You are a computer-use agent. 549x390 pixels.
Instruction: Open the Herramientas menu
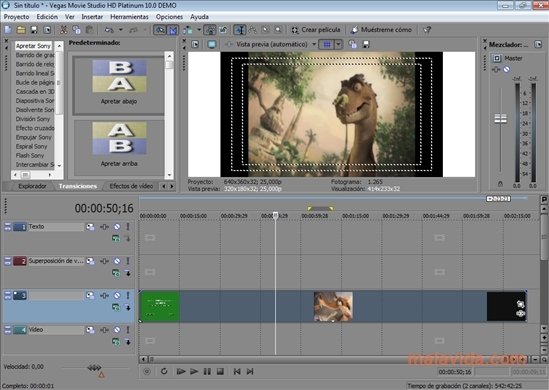pos(129,17)
